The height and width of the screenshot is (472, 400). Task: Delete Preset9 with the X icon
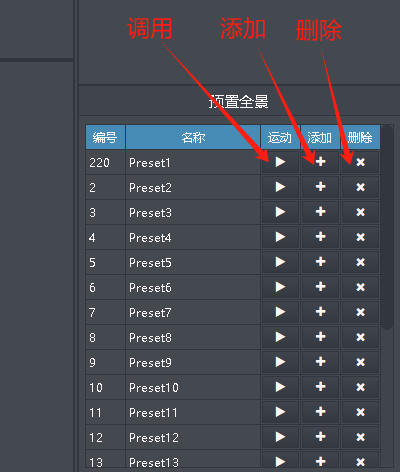point(360,362)
